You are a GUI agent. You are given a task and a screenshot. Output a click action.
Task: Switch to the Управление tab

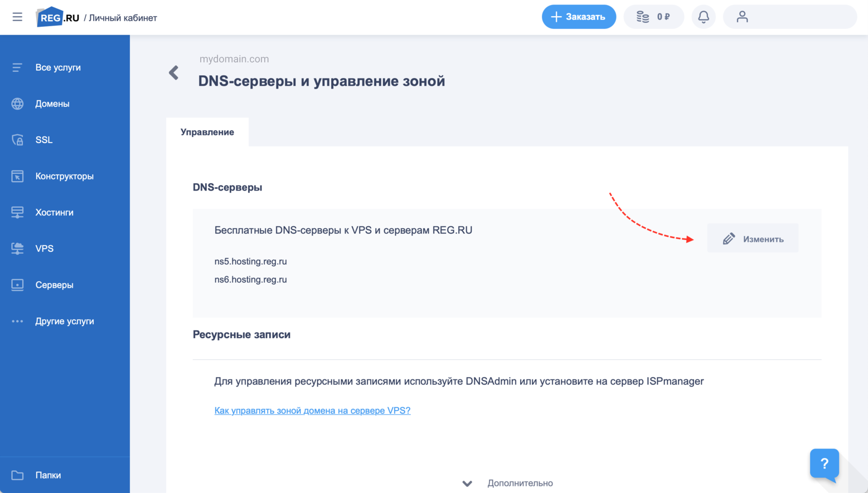(x=207, y=132)
